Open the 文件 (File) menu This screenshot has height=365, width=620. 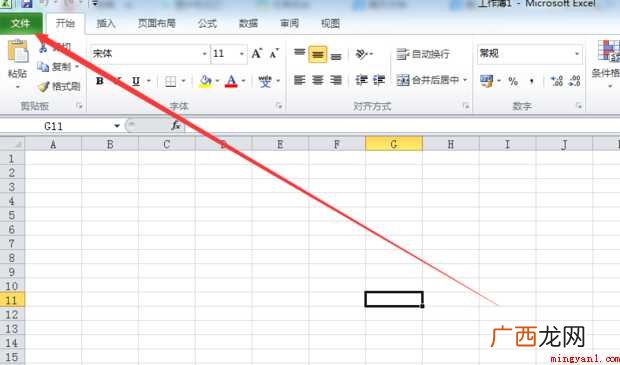coord(21,24)
